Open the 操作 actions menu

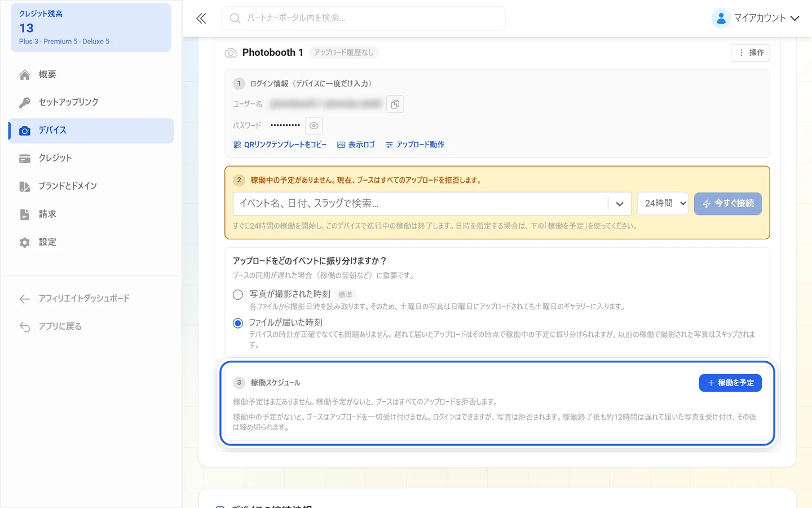click(x=751, y=52)
